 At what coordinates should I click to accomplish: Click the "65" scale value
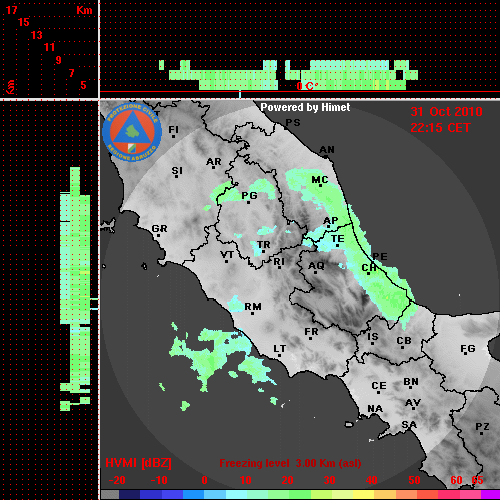477,480
